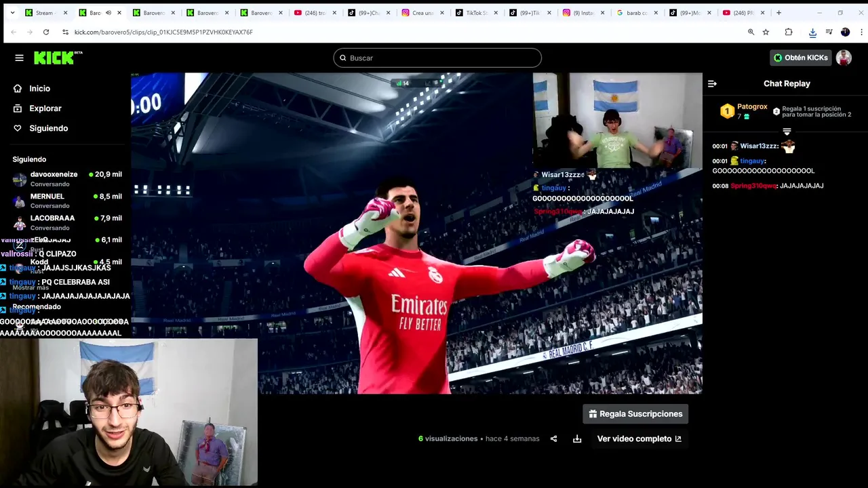
Task: Click Regala Suscripciones button
Action: tap(635, 414)
